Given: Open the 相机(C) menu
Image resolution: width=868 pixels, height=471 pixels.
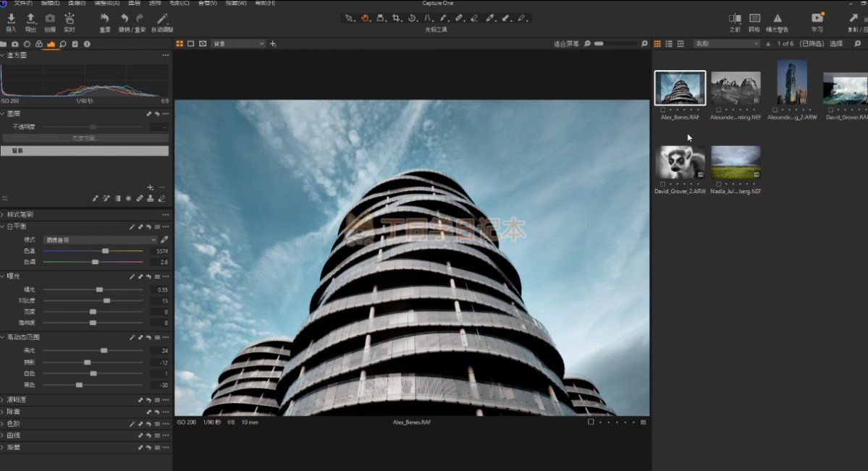Looking at the screenshot, I should pyautogui.click(x=180, y=3).
